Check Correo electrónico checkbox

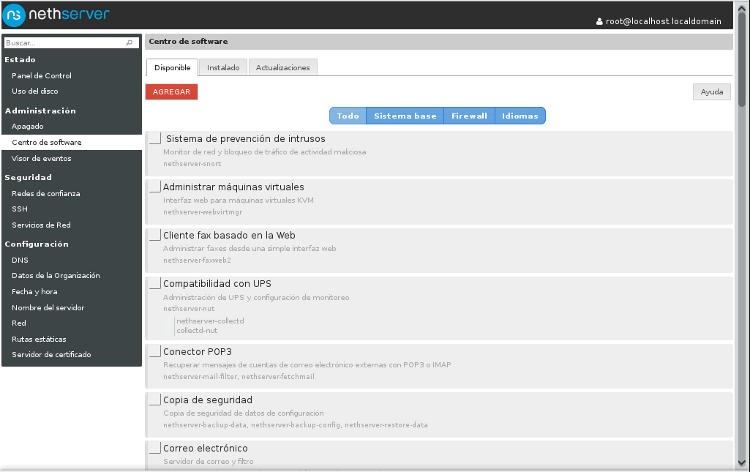[154, 448]
